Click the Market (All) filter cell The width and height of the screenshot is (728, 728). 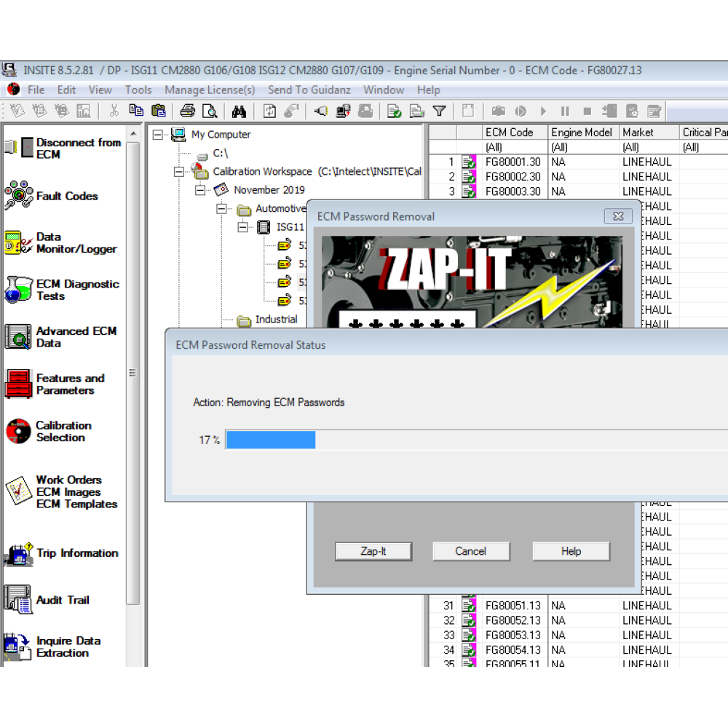649,147
